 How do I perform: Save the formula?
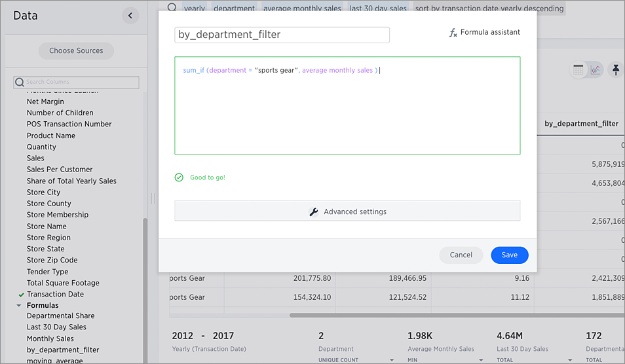[x=509, y=255]
